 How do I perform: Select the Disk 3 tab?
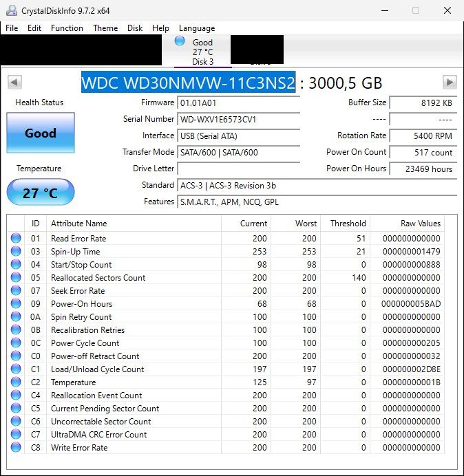(202, 52)
